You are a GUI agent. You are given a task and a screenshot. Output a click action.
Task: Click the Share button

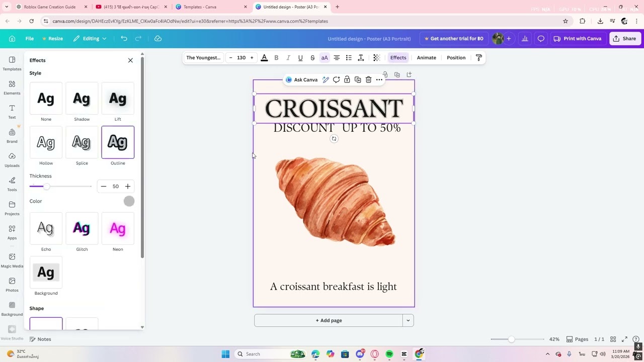click(x=624, y=39)
